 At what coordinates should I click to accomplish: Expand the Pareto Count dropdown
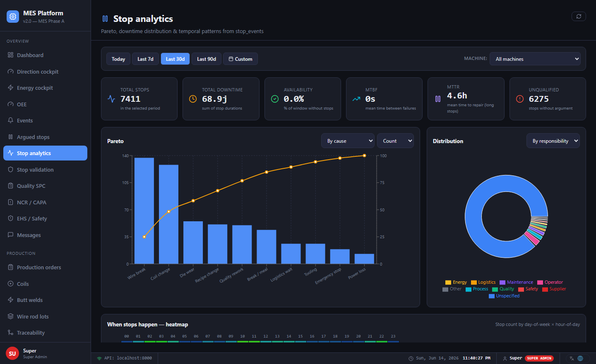(x=395, y=141)
